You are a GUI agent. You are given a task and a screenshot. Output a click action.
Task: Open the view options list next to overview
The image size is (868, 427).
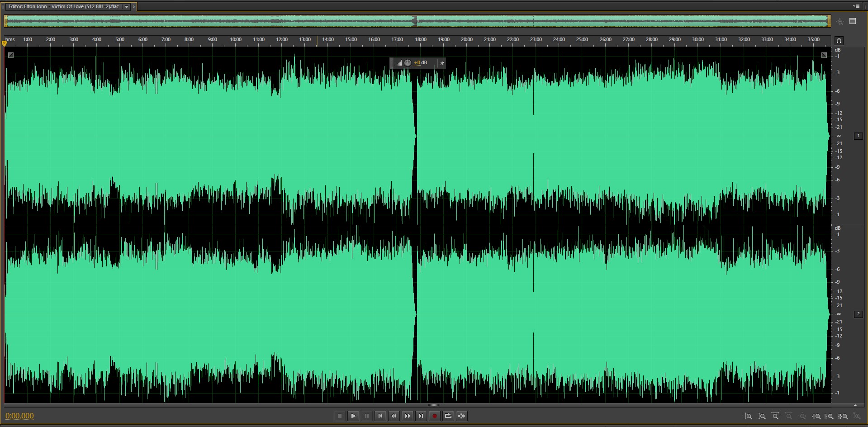point(853,21)
